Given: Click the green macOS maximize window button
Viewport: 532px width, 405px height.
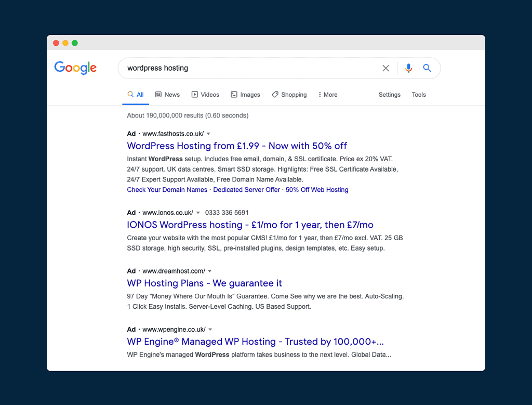Looking at the screenshot, I should coord(75,43).
